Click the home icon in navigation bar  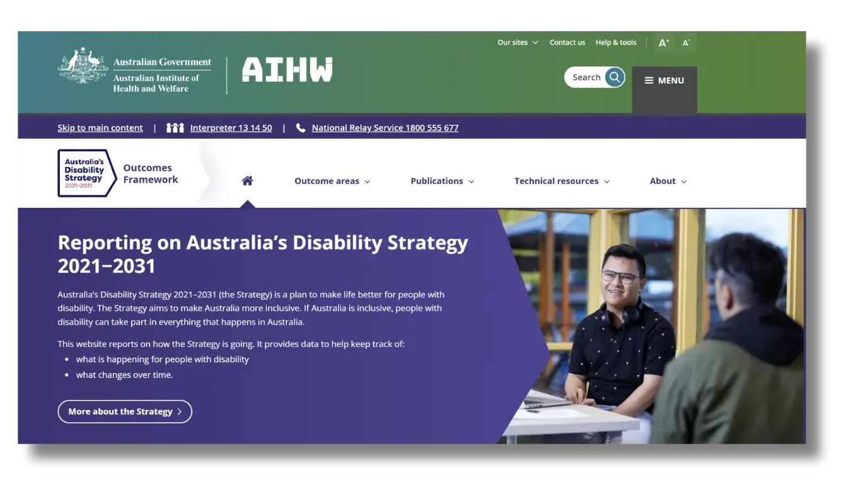coord(247,181)
